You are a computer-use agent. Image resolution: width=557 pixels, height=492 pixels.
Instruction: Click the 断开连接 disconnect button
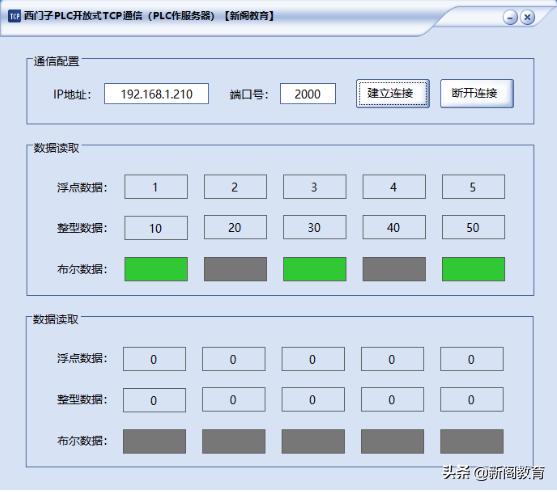click(477, 93)
